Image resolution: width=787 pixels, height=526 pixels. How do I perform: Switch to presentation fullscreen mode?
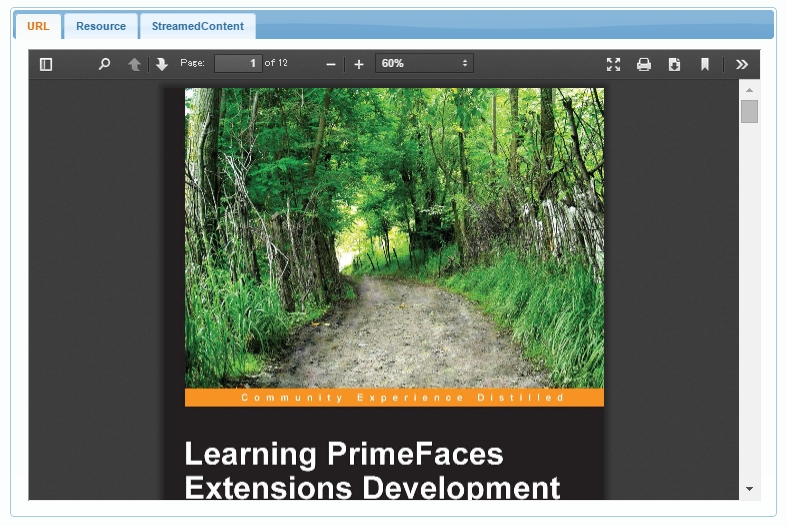coord(613,64)
